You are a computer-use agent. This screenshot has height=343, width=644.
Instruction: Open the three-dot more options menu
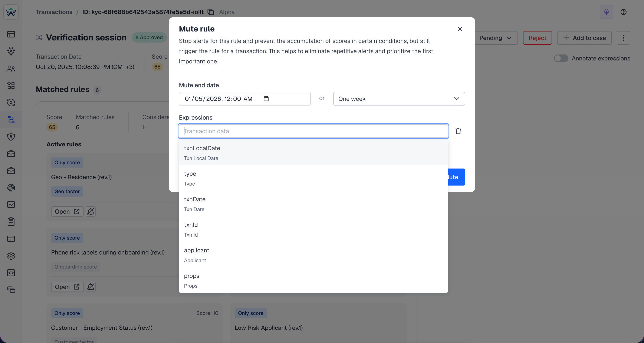click(x=623, y=38)
